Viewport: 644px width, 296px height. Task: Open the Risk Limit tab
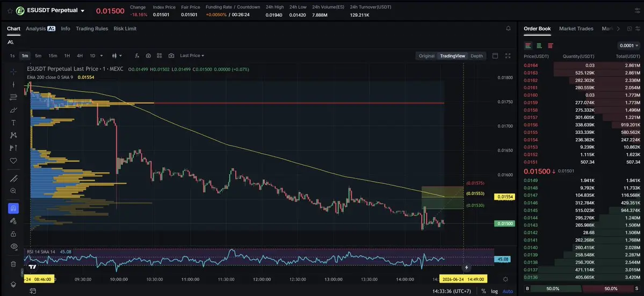(125, 28)
